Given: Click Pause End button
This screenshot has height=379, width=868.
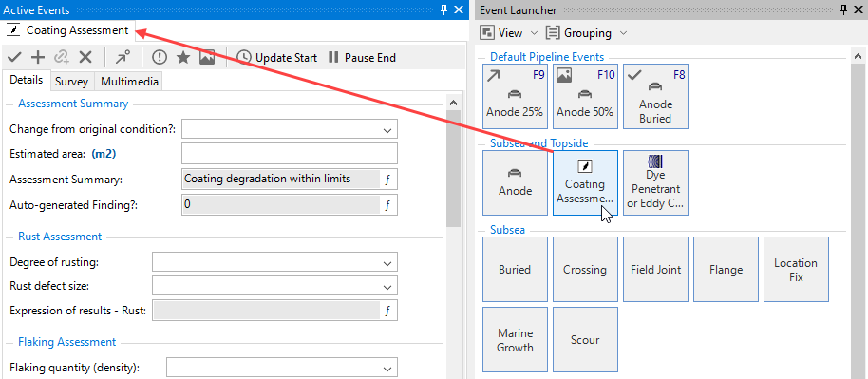Looking at the screenshot, I should pyautogui.click(x=362, y=58).
